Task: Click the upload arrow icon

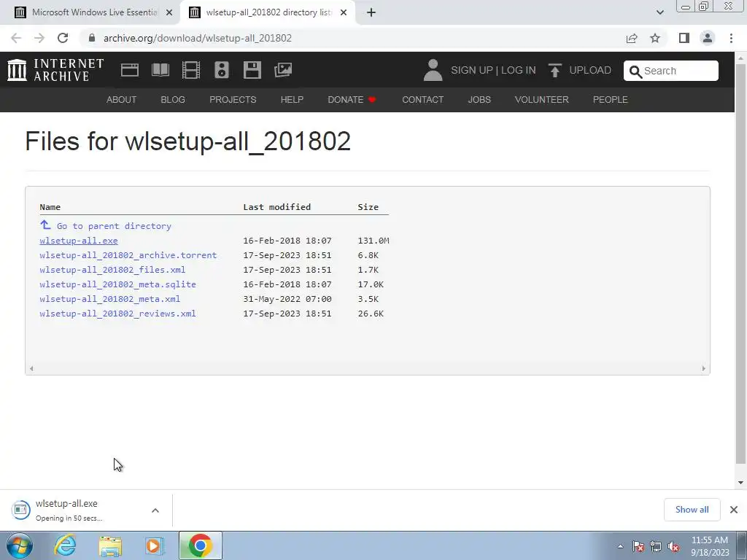Action: [555, 71]
